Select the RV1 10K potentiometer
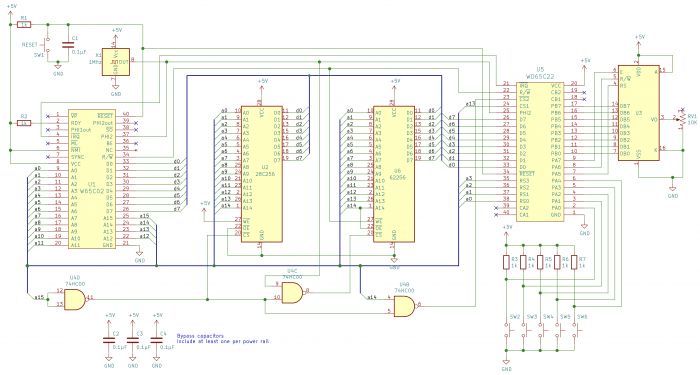This screenshot has height=375, width=700. tap(682, 119)
